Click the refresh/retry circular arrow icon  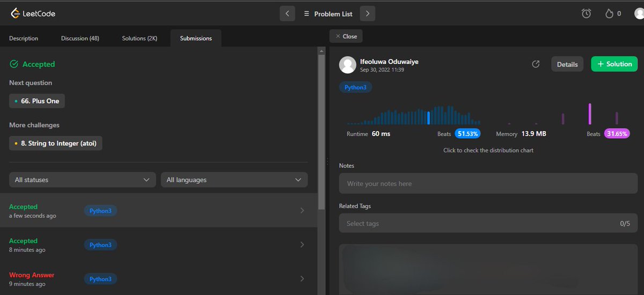point(536,64)
